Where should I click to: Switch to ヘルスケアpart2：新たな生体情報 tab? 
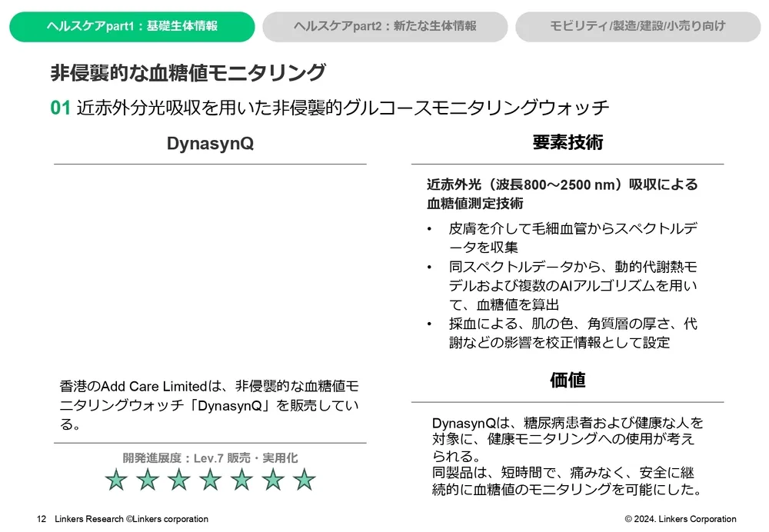coord(384,26)
